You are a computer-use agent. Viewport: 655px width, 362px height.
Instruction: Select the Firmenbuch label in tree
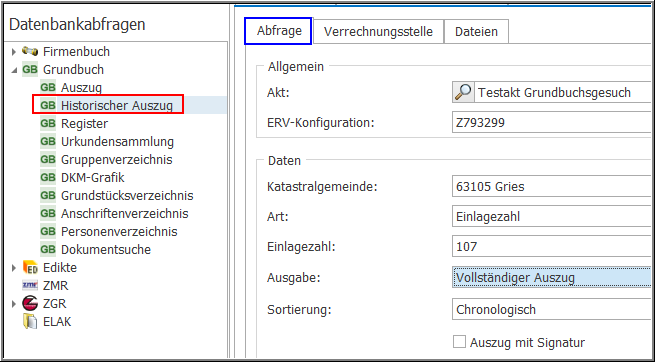point(76,51)
